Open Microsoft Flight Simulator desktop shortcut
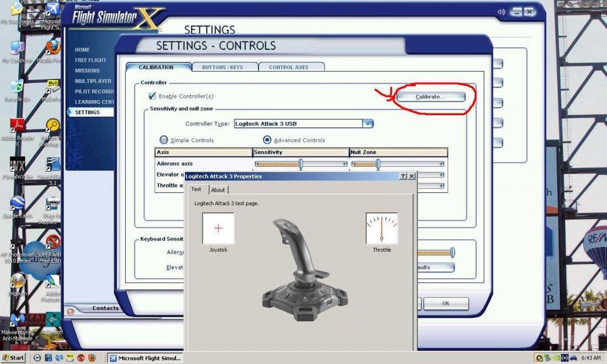 coord(52,16)
